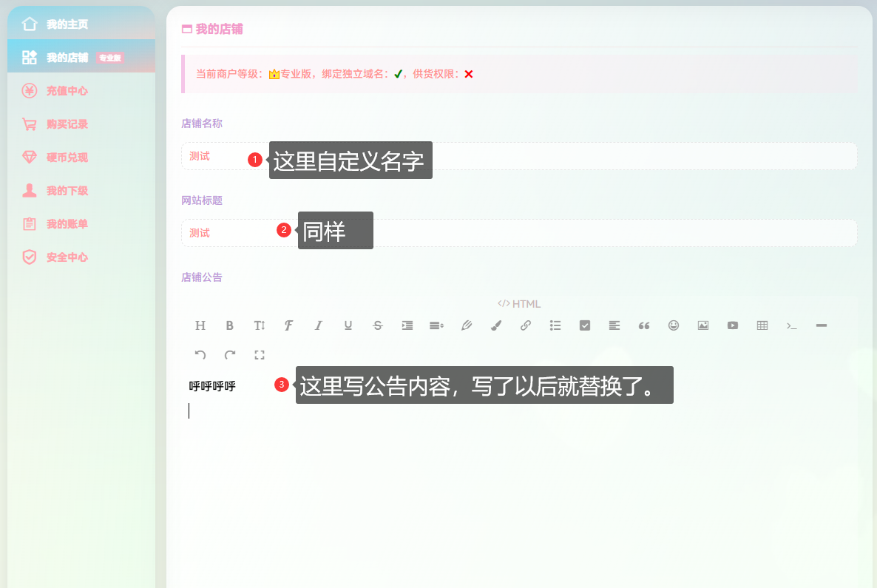Open the font size dropdown
877x588 pixels.
(259, 325)
